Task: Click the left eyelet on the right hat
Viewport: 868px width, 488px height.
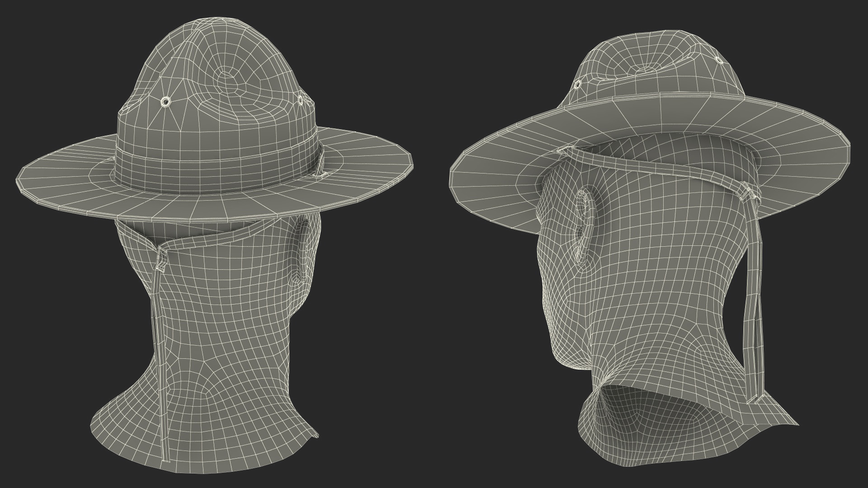Action: pos(578,84)
